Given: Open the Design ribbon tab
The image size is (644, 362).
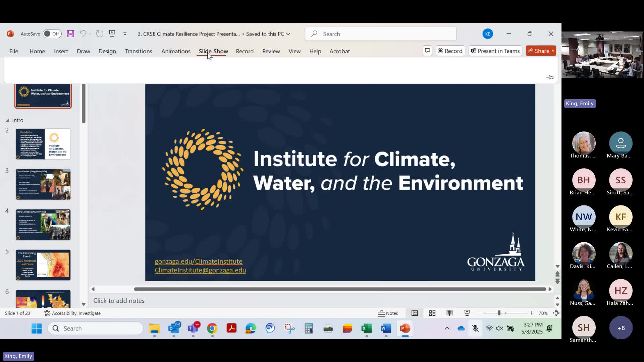Looking at the screenshot, I should pos(107,51).
